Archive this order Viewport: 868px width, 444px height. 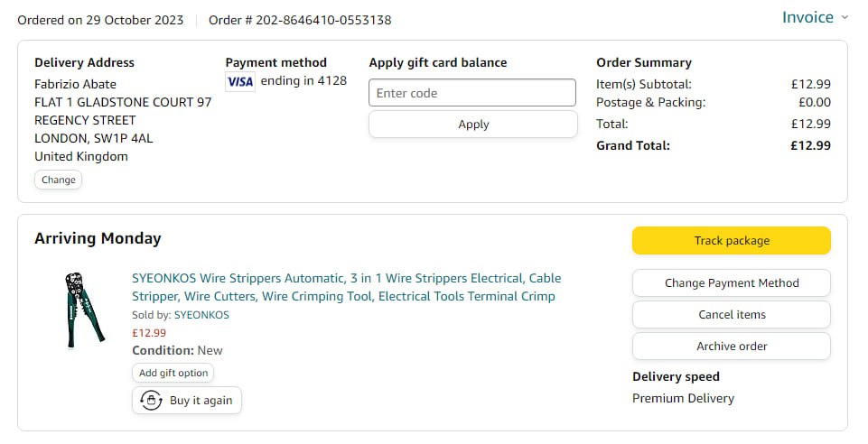click(731, 346)
